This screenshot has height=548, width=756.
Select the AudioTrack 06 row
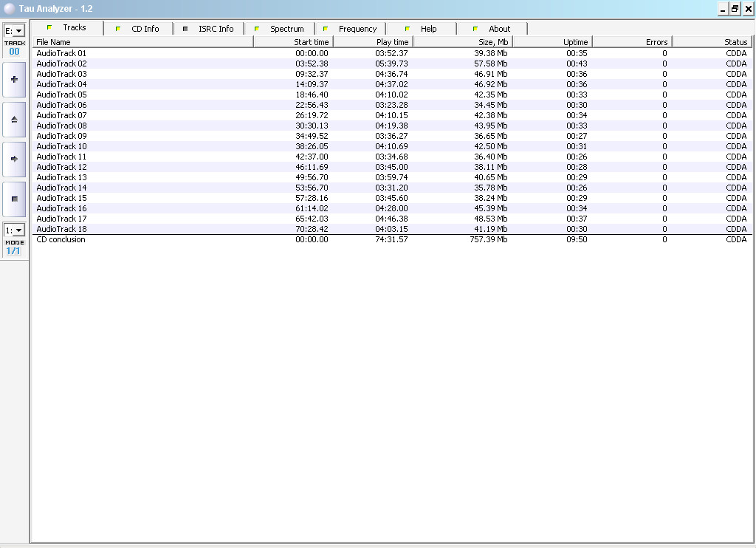[392, 105]
